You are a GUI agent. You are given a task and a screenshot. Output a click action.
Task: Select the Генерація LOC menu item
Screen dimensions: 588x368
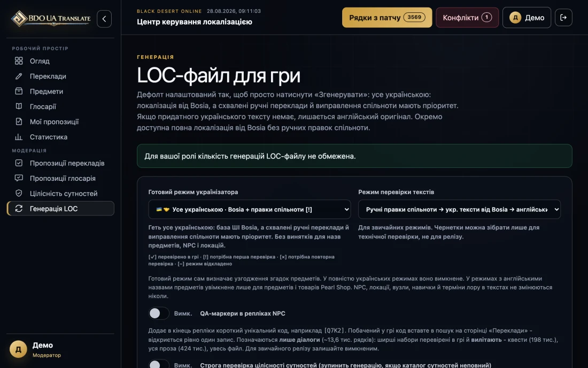[60, 209]
